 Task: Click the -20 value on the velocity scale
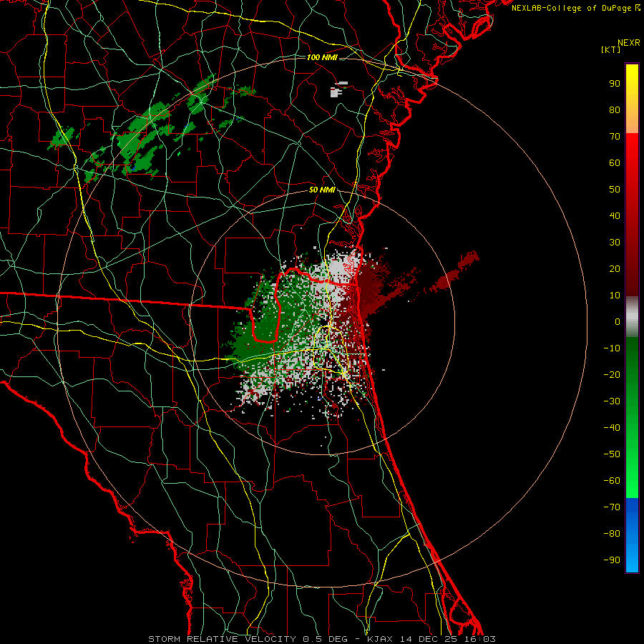612,374
